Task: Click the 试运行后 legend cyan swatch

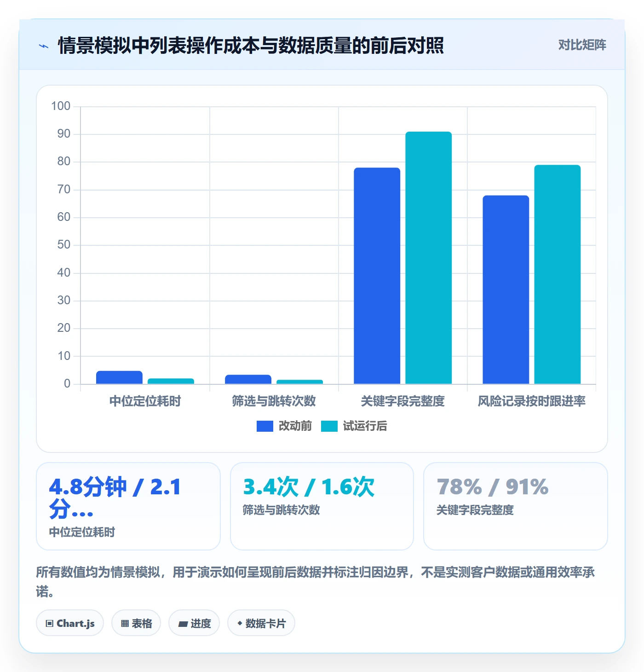Action: (329, 426)
